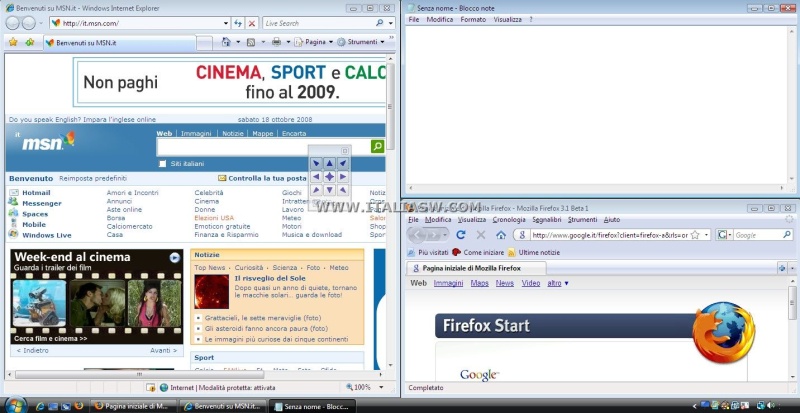Click Maps link on Google page
800x413 pixels.
480,283
